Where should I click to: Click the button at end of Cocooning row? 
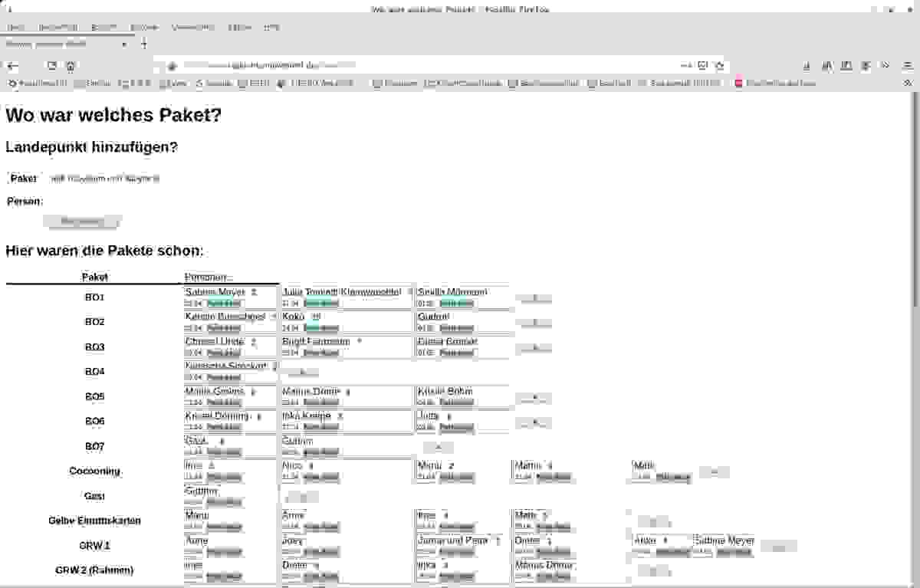point(714,471)
